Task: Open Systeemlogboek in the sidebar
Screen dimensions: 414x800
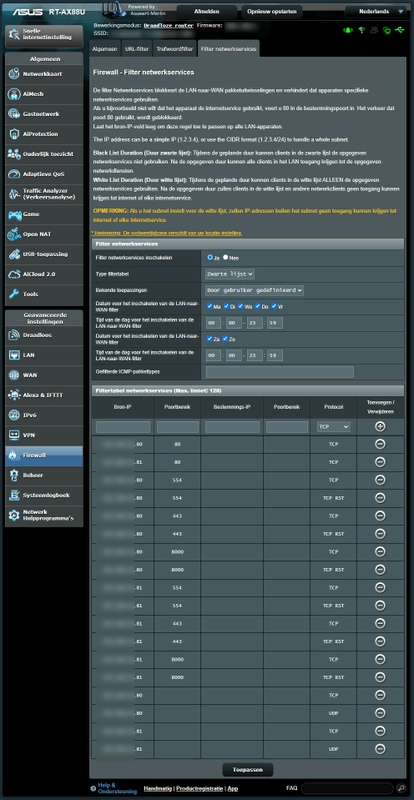Action: [44, 495]
